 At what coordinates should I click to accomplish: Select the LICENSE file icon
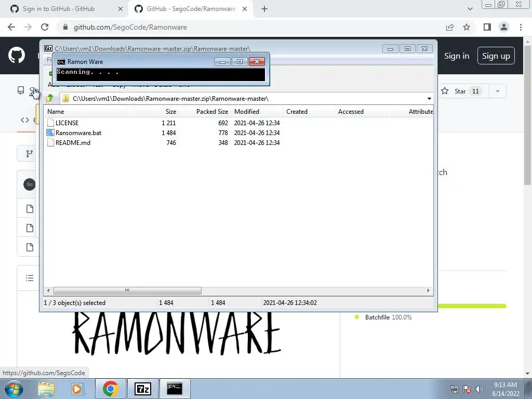(x=50, y=123)
